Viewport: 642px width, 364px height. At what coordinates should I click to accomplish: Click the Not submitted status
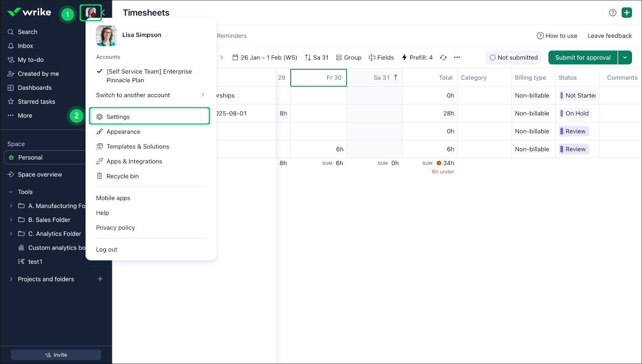(x=513, y=57)
